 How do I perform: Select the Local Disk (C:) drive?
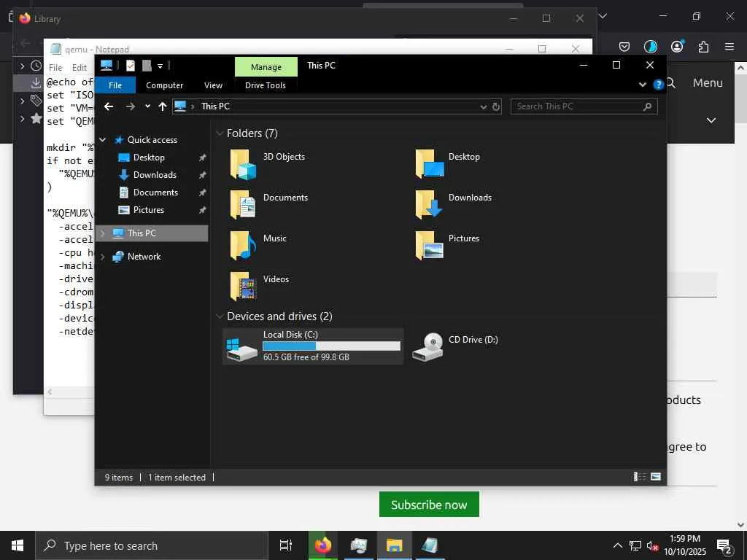click(313, 346)
